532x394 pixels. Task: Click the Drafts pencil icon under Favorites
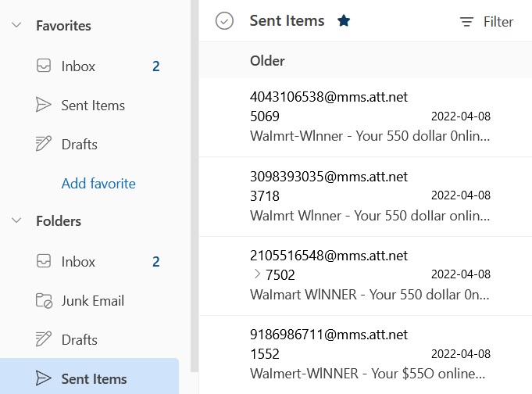[x=44, y=144]
